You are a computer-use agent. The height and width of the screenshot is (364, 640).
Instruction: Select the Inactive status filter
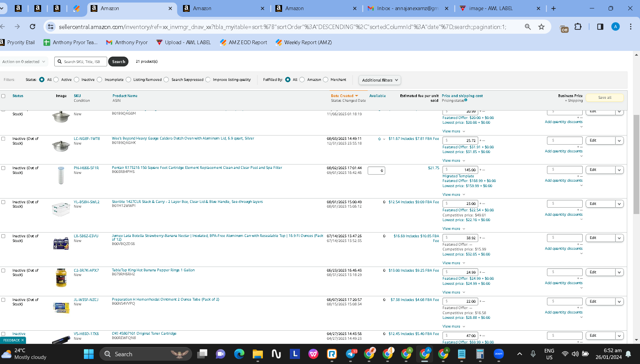(77, 80)
